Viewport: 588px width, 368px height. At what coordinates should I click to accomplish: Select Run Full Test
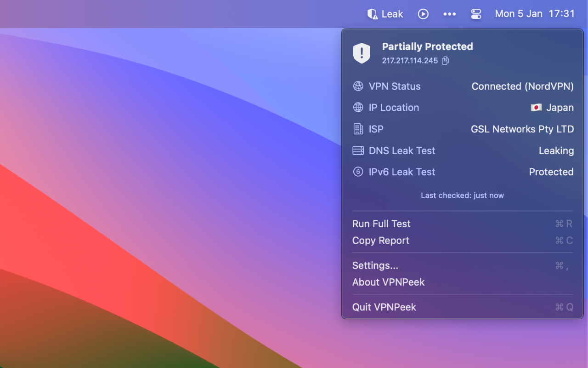pos(381,224)
